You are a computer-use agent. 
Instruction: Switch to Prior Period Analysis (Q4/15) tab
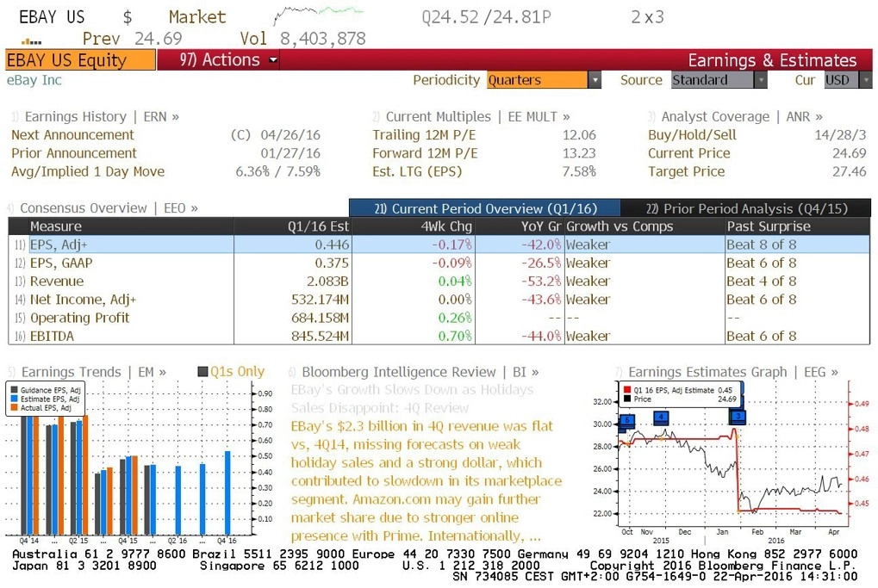(746, 208)
